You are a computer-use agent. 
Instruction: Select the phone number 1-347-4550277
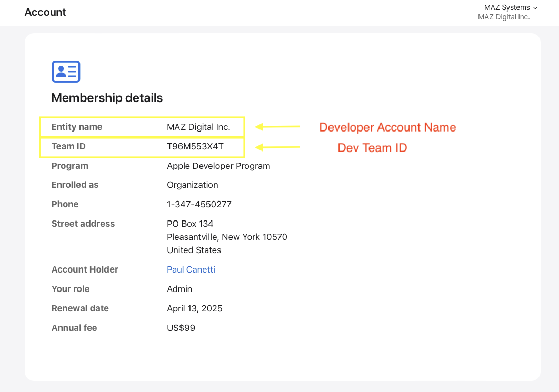click(x=199, y=204)
